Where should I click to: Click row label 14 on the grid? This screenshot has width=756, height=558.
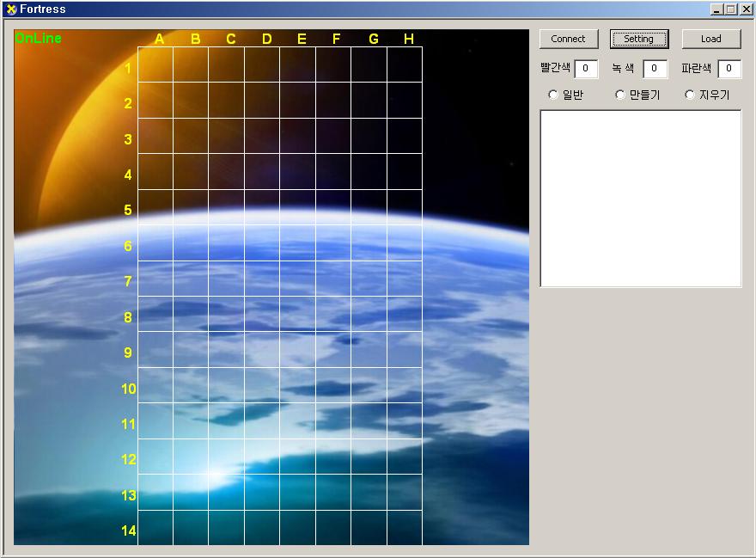click(129, 530)
